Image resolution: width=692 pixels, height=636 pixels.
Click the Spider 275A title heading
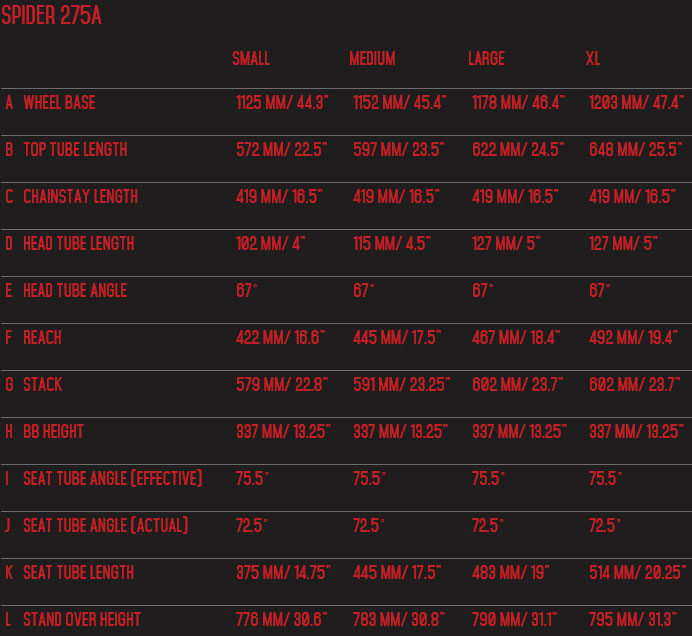pos(51,16)
